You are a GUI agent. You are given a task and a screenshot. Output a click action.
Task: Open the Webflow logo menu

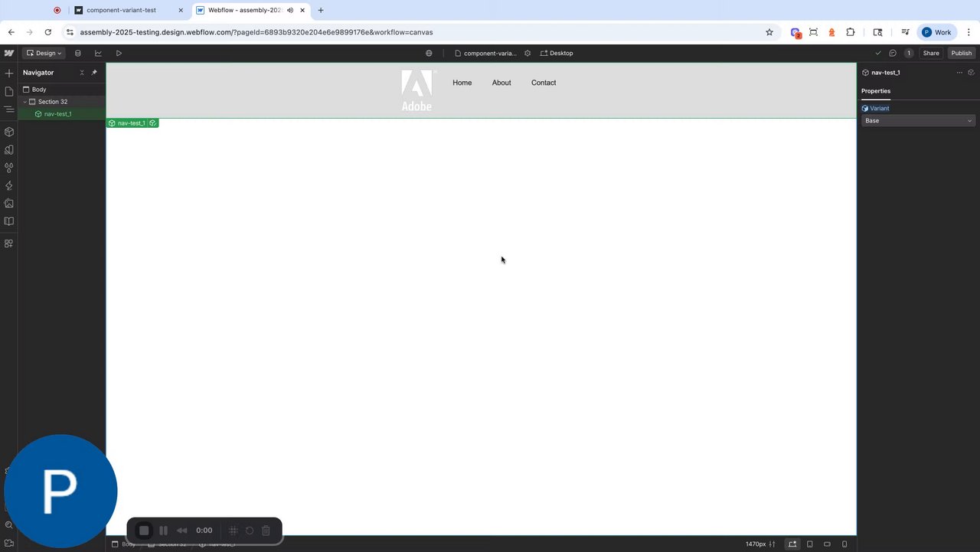point(9,54)
